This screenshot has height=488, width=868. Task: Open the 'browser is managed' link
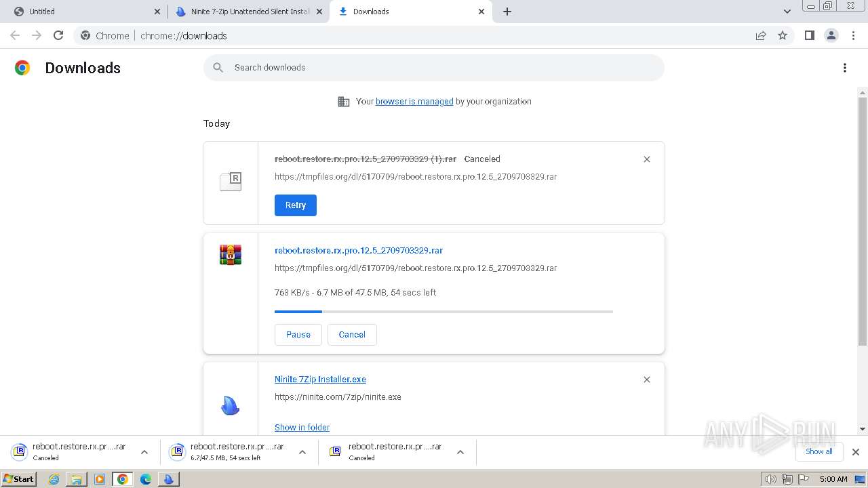[x=414, y=102]
